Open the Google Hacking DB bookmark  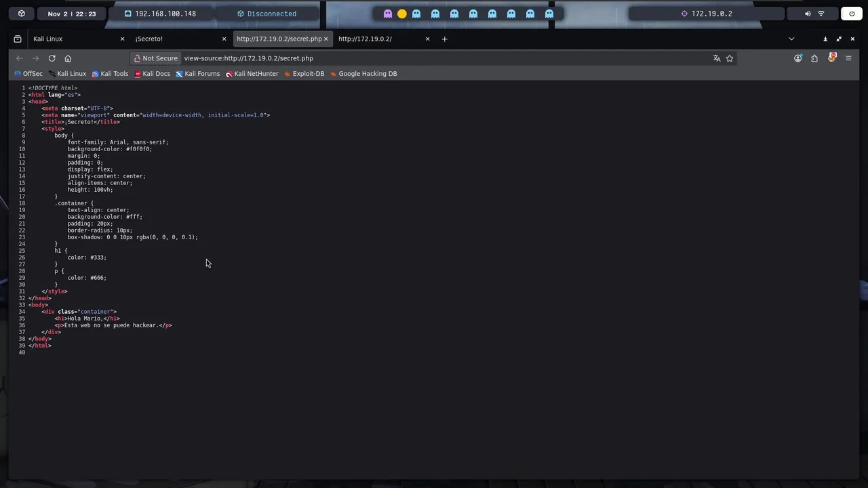click(363, 73)
